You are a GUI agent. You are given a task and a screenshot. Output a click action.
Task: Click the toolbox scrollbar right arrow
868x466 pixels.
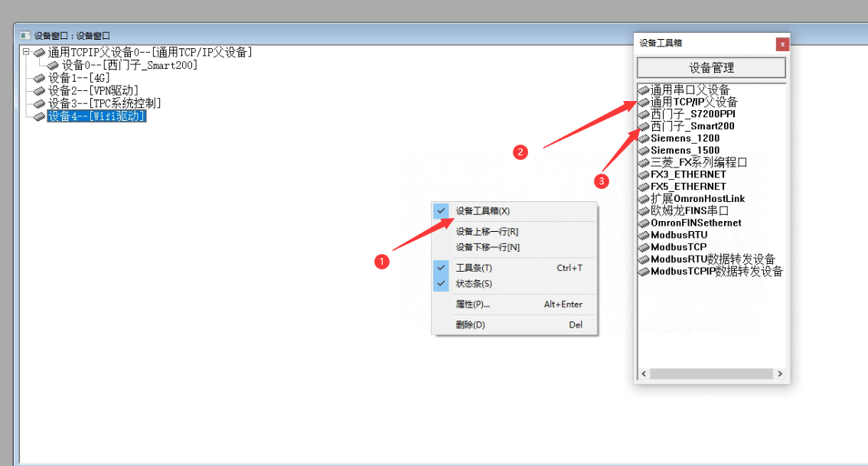(780, 374)
